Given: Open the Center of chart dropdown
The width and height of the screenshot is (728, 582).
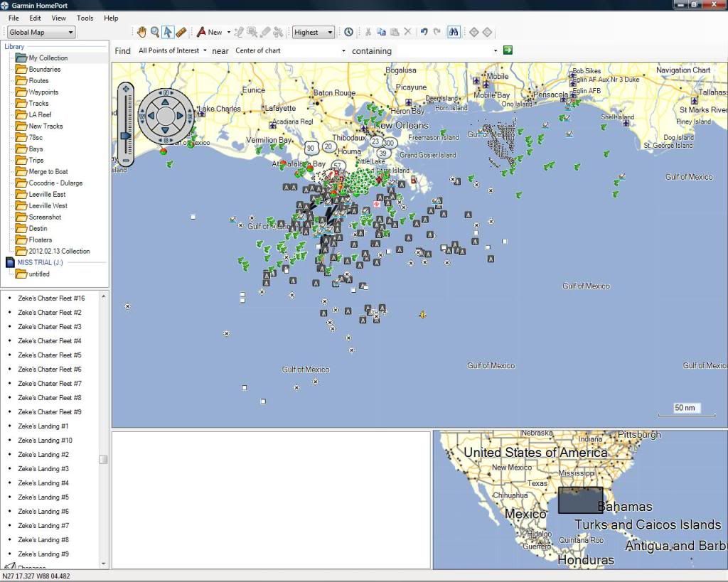Looking at the screenshot, I should click(290, 50).
